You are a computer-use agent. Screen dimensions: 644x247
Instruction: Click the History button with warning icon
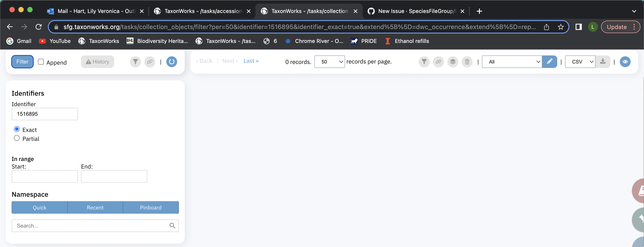pos(97,61)
